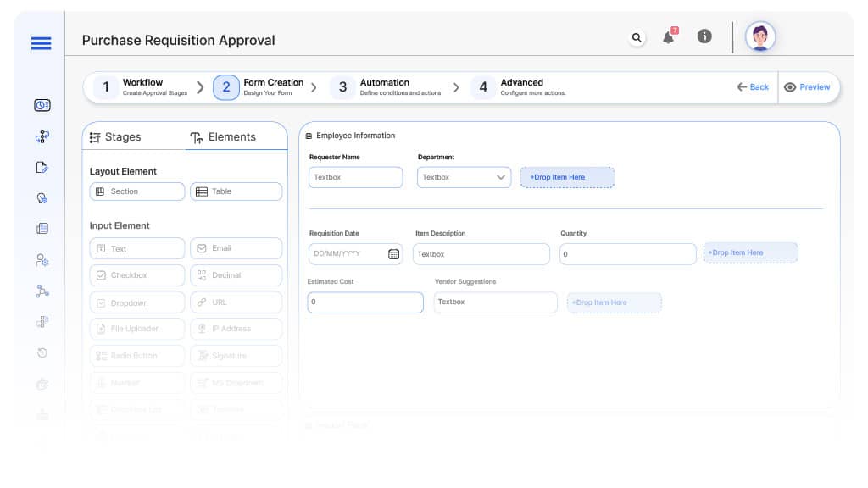The image size is (868, 488).
Task: Open the document edit sidebar icon
Action: click(x=42, y=167)
